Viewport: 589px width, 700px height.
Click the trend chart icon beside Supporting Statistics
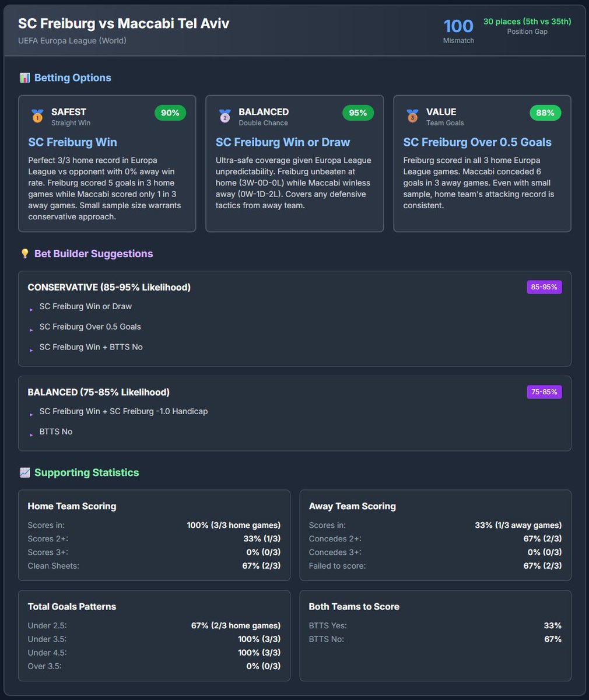pos(24,473)
